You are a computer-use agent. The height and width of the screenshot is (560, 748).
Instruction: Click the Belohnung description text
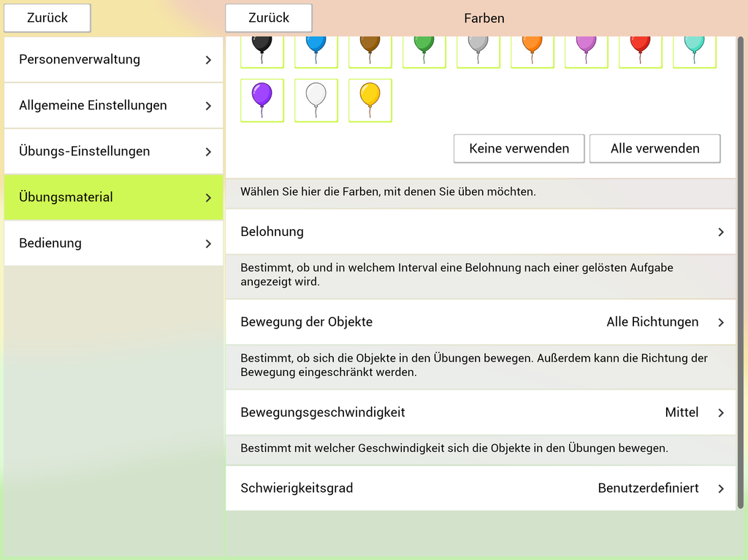457,275
